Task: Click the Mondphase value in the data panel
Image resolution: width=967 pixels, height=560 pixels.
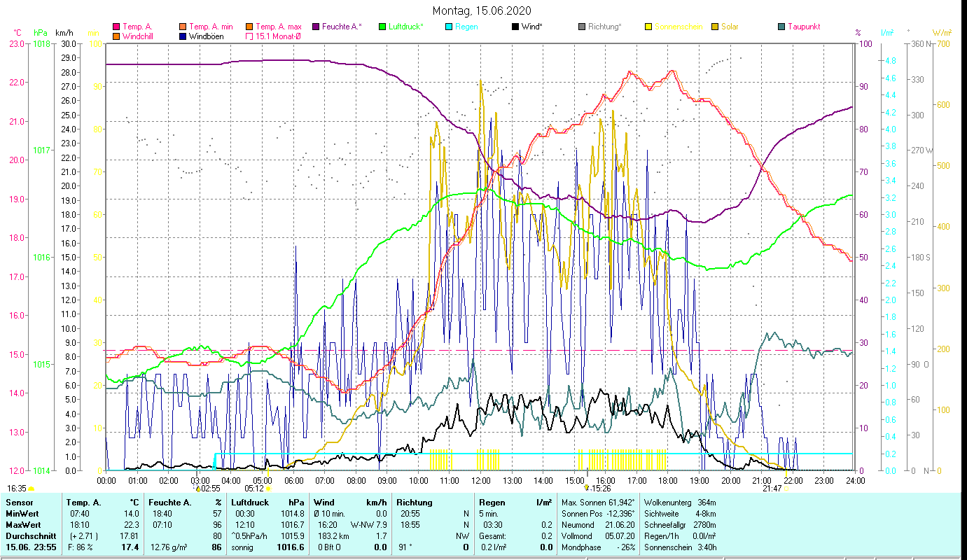Action: pyautogui.click(x=624, y=546)
